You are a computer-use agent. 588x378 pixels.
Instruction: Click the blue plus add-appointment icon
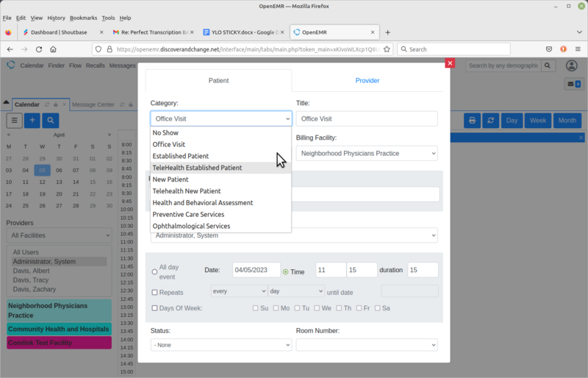(x=32, y=121)
